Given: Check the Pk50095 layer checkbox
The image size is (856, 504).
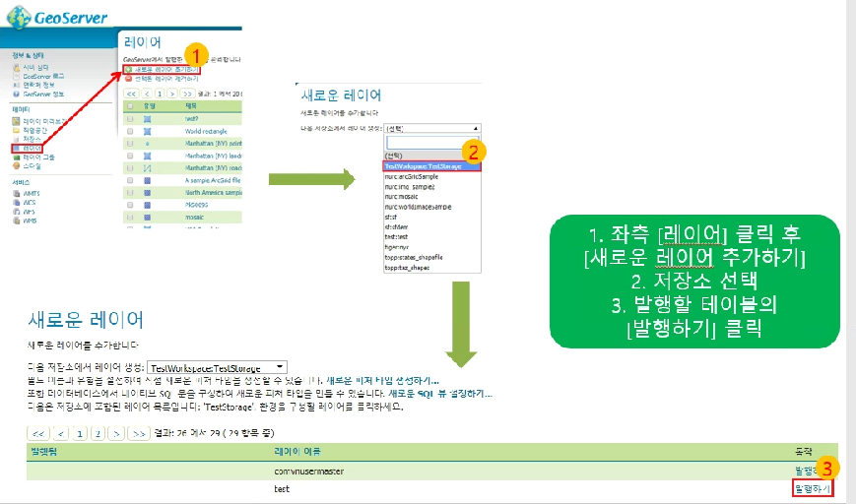Looking at the screenshot, I should pyautogui.click(x=130, y=205).
